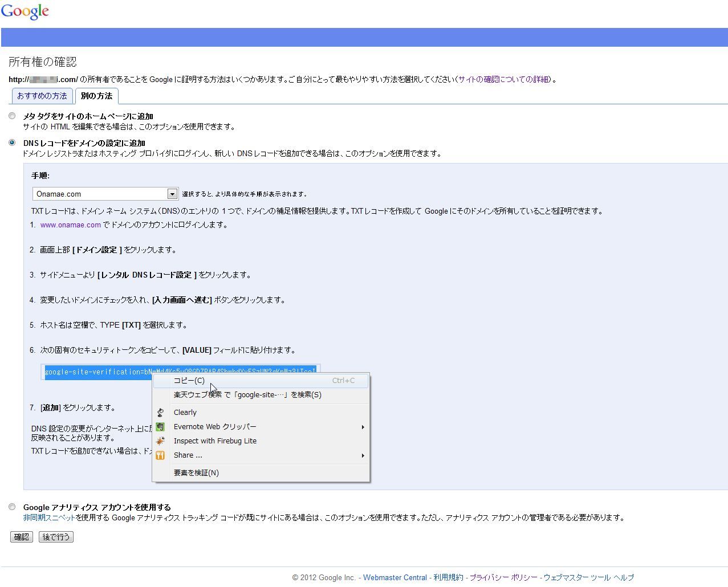Screen dimensions: 728x587
Task: Click the Share menu icon
Action: 161,455
